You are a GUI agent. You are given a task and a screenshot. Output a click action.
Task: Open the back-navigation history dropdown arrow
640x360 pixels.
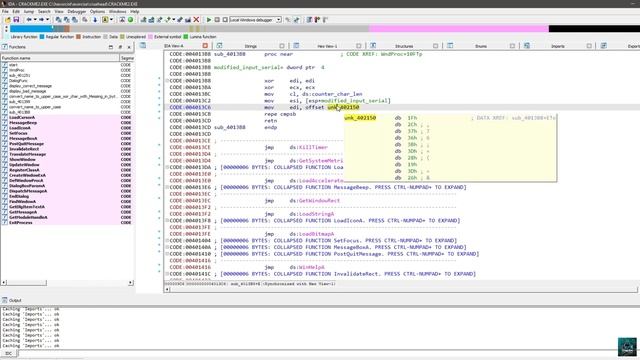(x=35, y=20)
